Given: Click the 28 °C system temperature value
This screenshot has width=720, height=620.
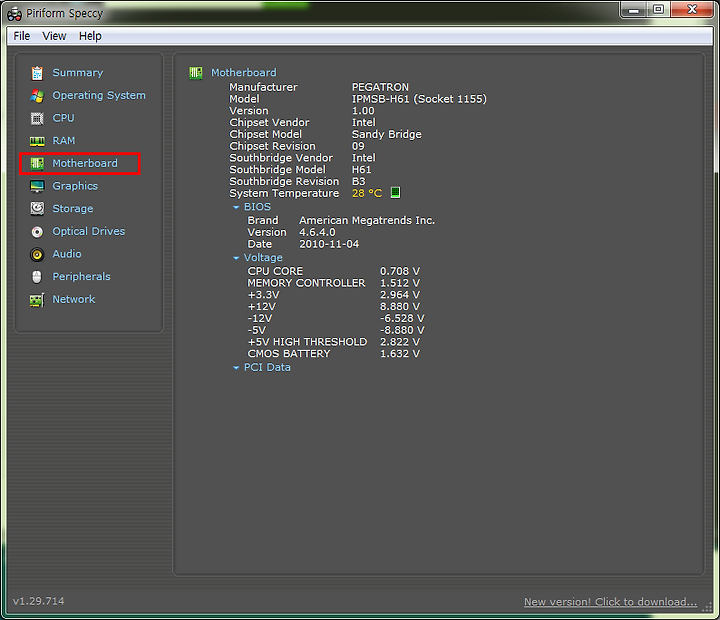Looking at the screenshot, I should click(367, 193).
